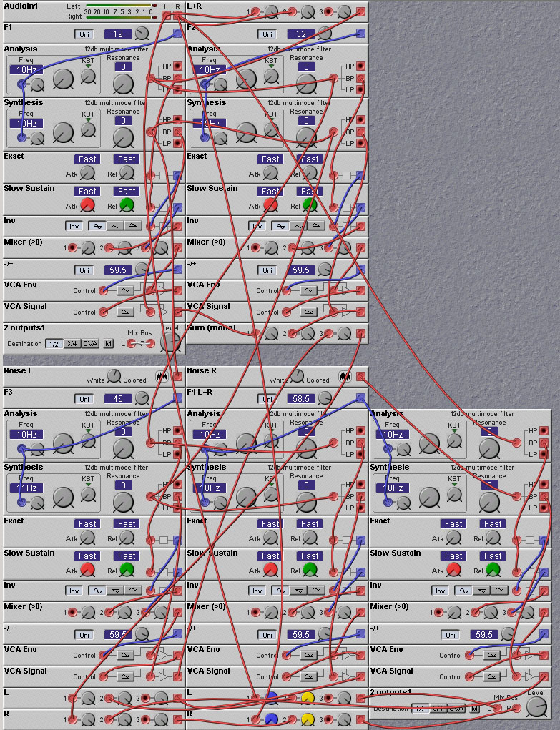Click the LP output jack of the top-left Synthesis filter
This screenshot has height=730, width=560.
[177, 143]
